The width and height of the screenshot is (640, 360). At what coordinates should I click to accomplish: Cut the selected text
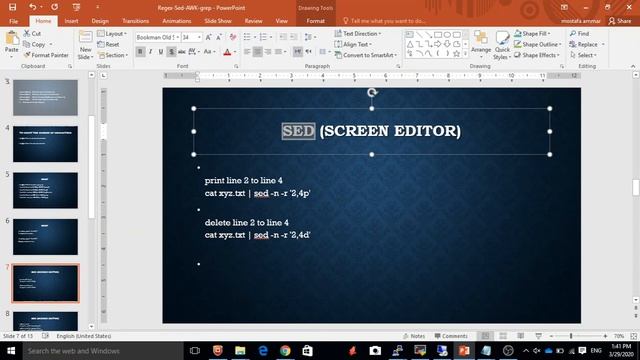(32, 33)
